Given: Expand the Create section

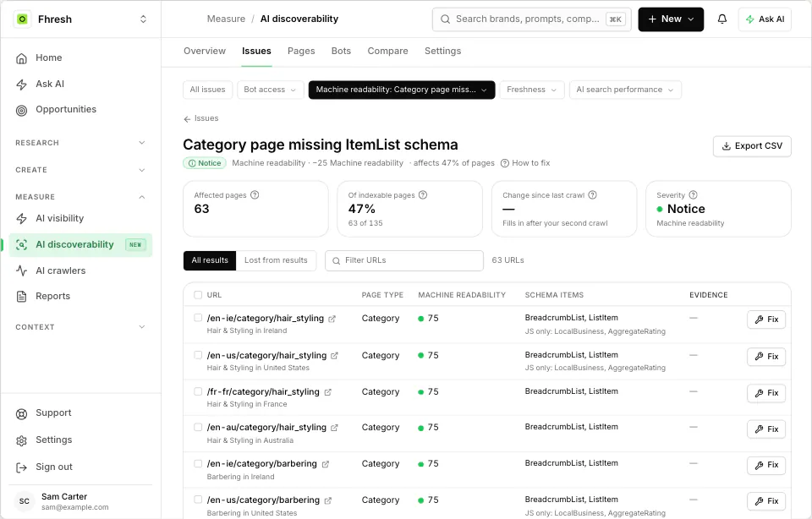Looking at the screenshot, I should [x=80, y=170].
